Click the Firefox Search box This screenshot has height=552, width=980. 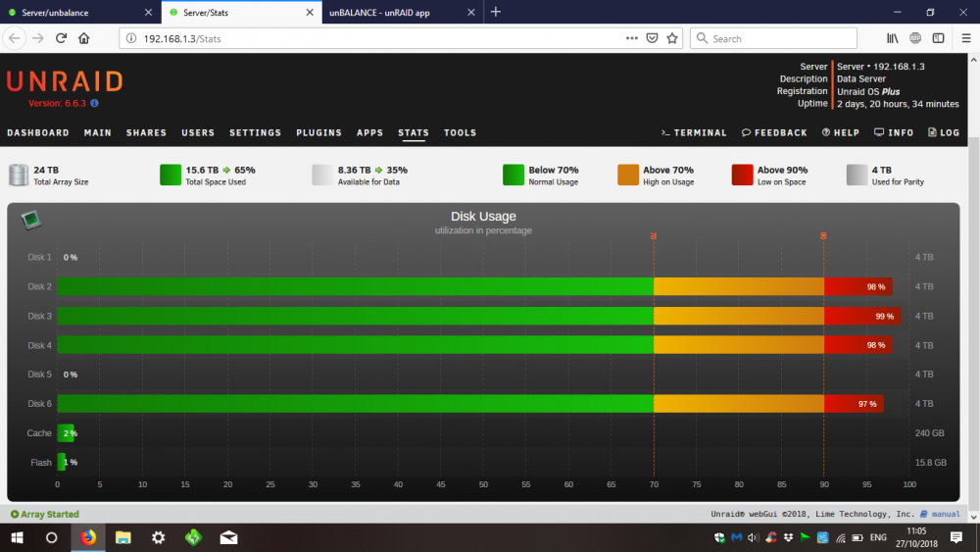pos(773,38)
